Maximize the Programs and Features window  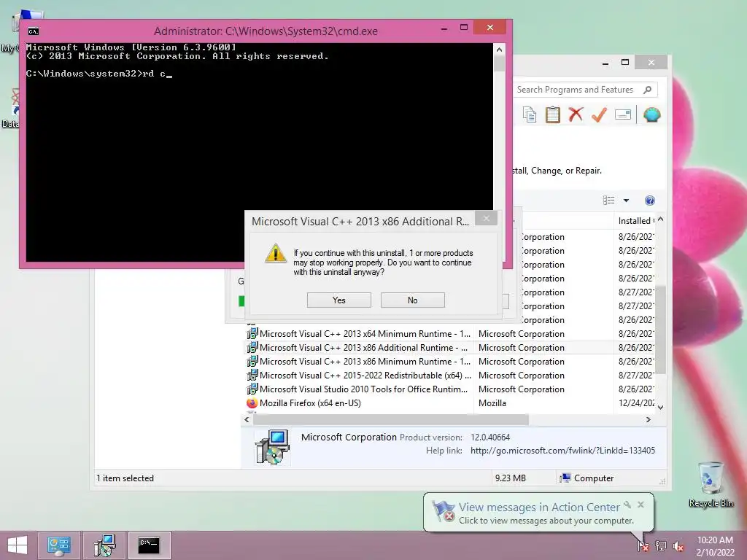click(625, 63)
